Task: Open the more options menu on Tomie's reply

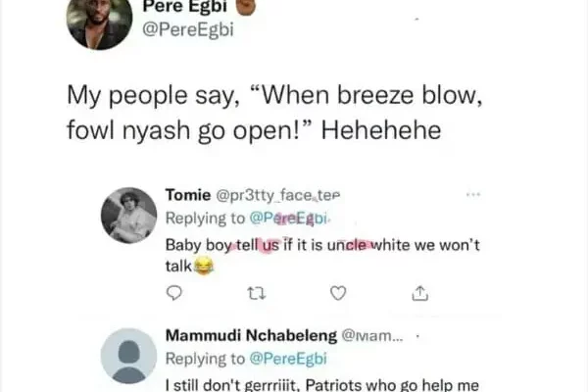Action: pyautogui.click(x=474, y=195)
